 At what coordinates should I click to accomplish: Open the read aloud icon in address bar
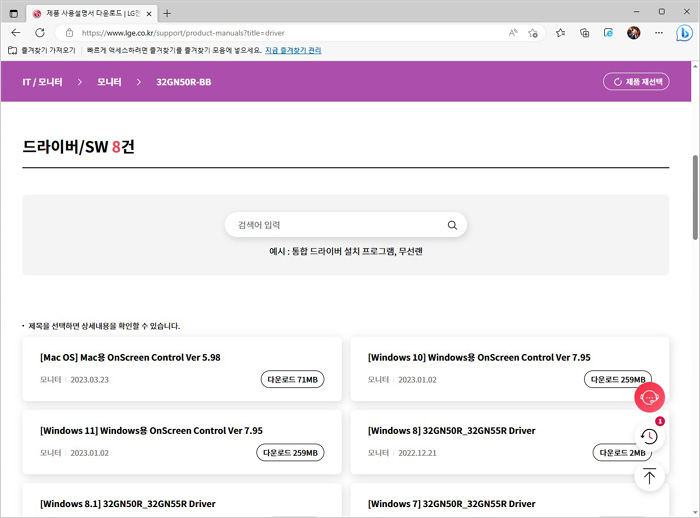point(513,33)
